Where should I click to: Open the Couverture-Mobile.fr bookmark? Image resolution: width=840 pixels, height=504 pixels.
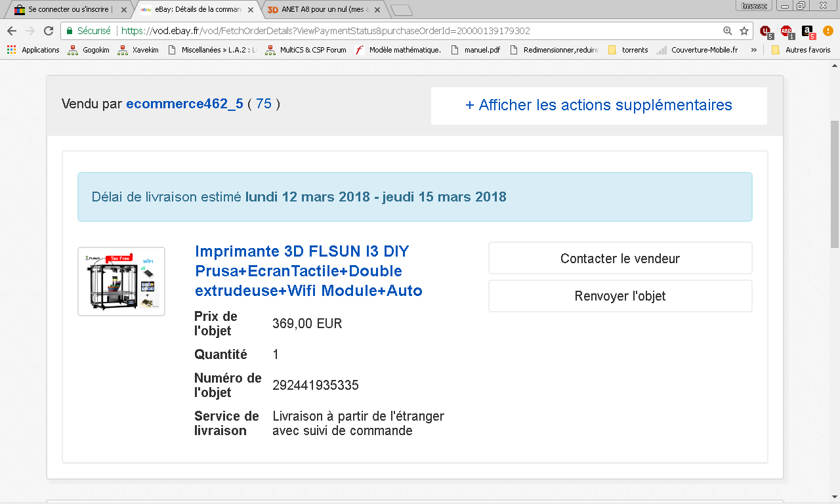pos(697,50)
